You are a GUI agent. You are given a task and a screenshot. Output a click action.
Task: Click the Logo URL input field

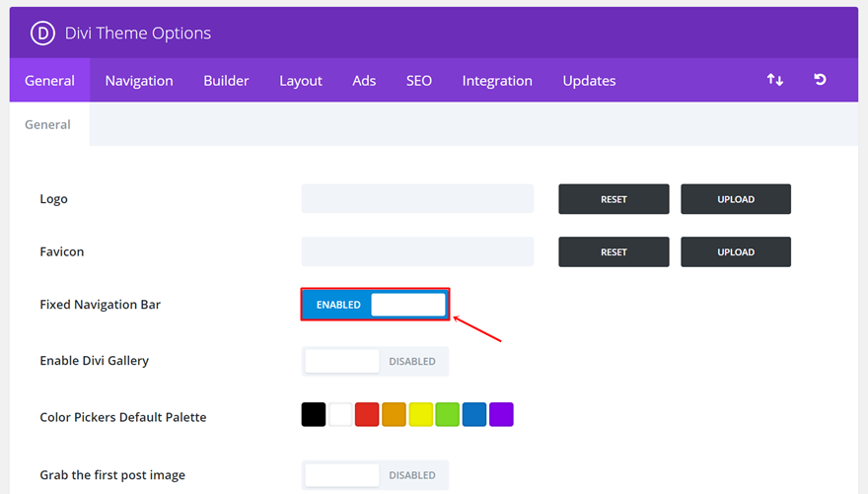pos(417,199)
